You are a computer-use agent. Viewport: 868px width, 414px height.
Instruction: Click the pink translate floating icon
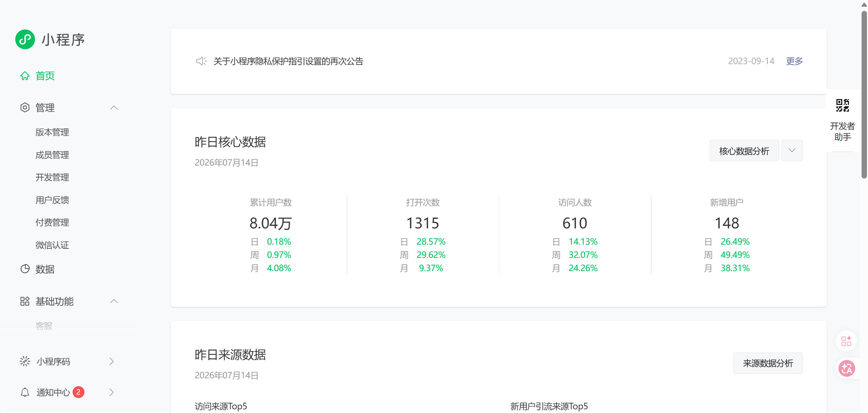pos(847,369)
